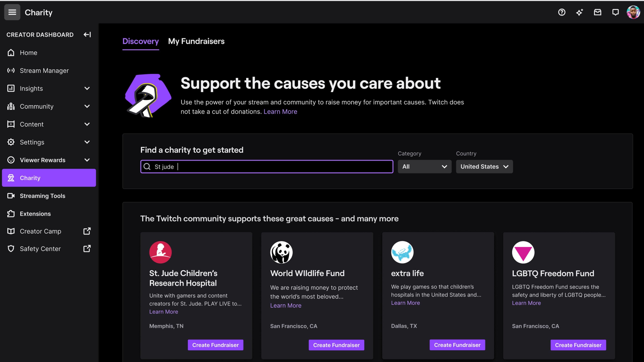
Task: Click the charity search field containing St jude
Action: point(267,167)
